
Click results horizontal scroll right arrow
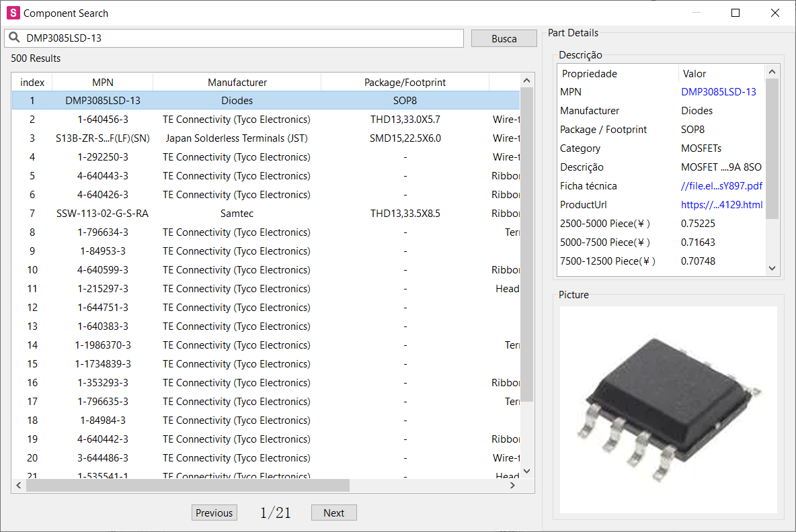coord(512,486)
